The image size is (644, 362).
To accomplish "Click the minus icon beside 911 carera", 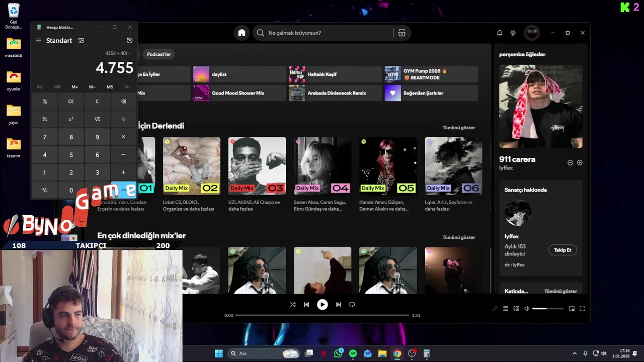I will (x=570, y=162).
